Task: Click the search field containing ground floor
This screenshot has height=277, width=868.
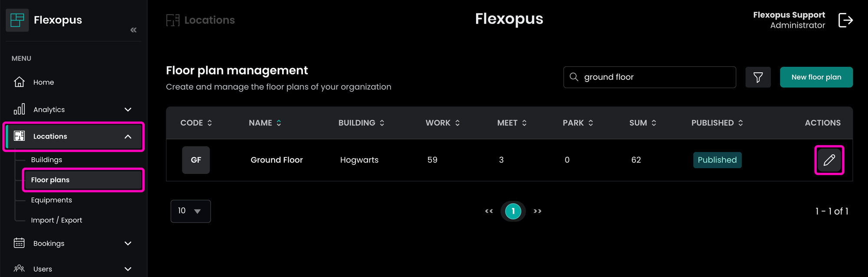Action: pos(655,77)
